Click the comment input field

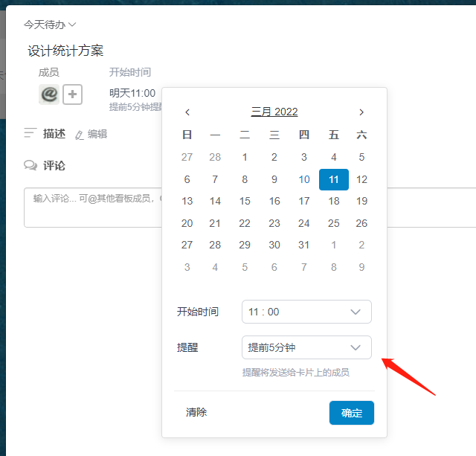(x=89, y=206)
